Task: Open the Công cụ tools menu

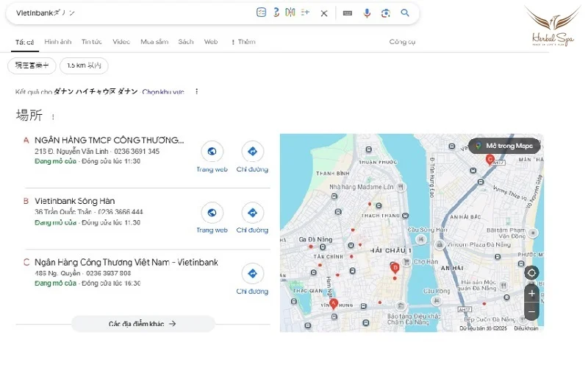Action: (402, 42)
